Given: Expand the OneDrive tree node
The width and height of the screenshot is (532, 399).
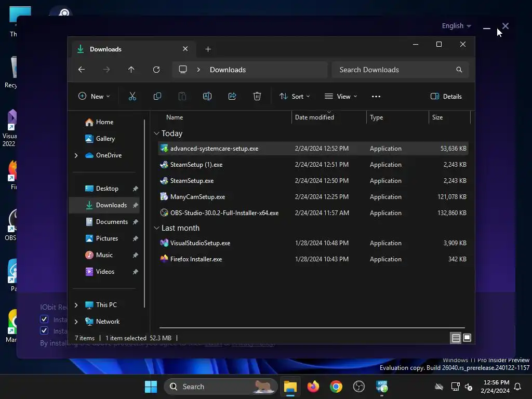Looking at the screenshot, I should coord(76,155).
